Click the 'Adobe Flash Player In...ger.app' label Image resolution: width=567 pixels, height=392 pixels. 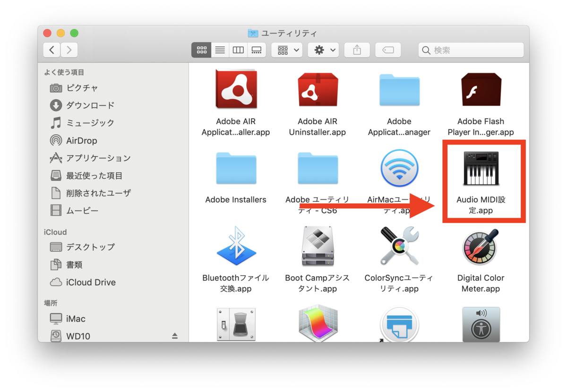click(481, 127)
